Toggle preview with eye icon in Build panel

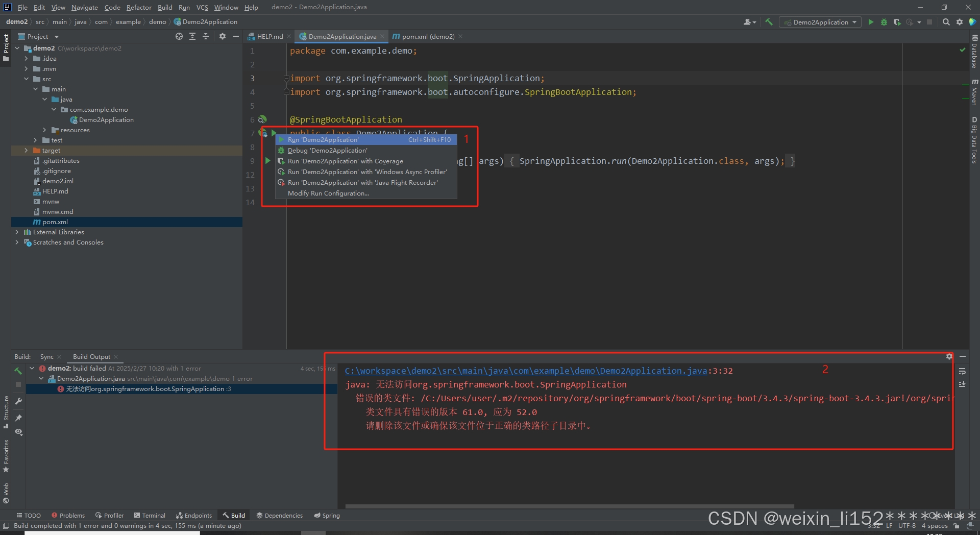18,432
